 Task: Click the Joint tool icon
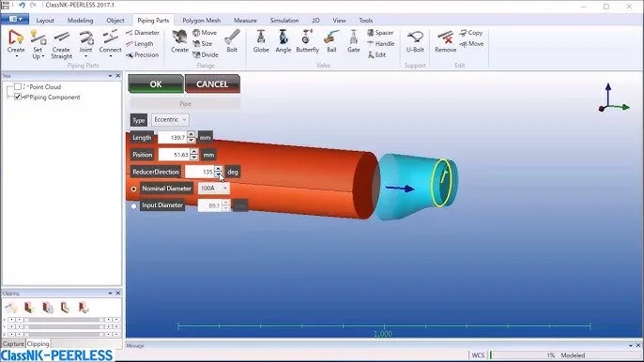click(x=85, y=38)
